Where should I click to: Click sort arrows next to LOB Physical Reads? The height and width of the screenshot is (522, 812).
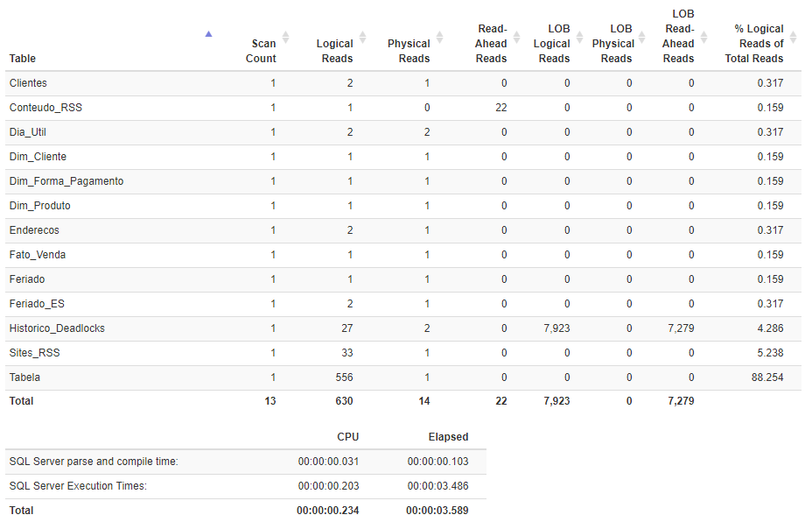tap(642, 37)
